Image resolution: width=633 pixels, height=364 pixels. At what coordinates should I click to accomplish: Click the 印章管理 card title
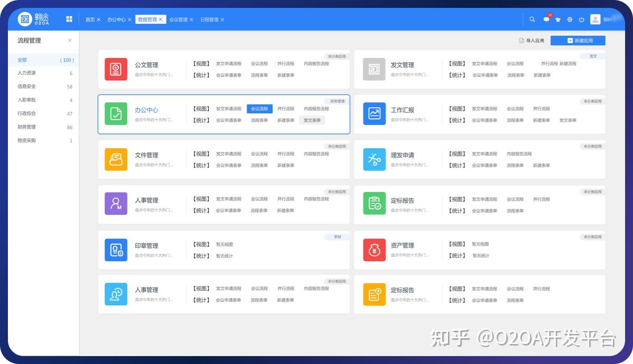(147, 246)
